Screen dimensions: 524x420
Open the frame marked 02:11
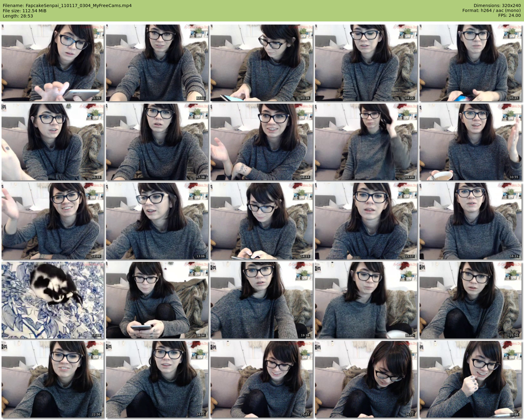(157, 63)
